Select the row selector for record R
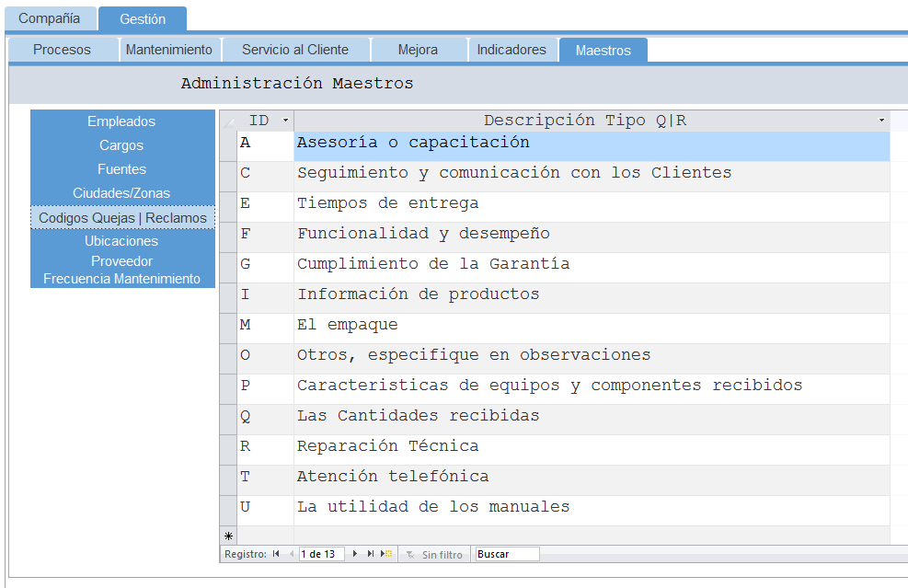The image size is (908, 588). click(229, 447)
